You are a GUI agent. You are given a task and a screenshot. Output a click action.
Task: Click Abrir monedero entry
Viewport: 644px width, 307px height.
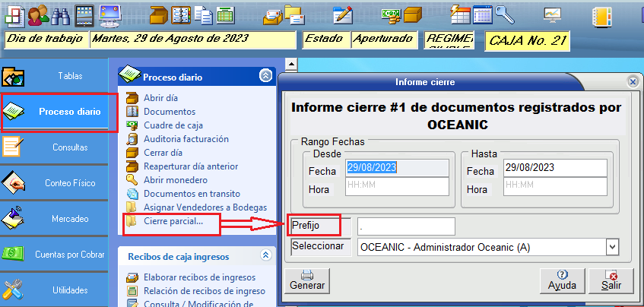click(x=175, y=180)
